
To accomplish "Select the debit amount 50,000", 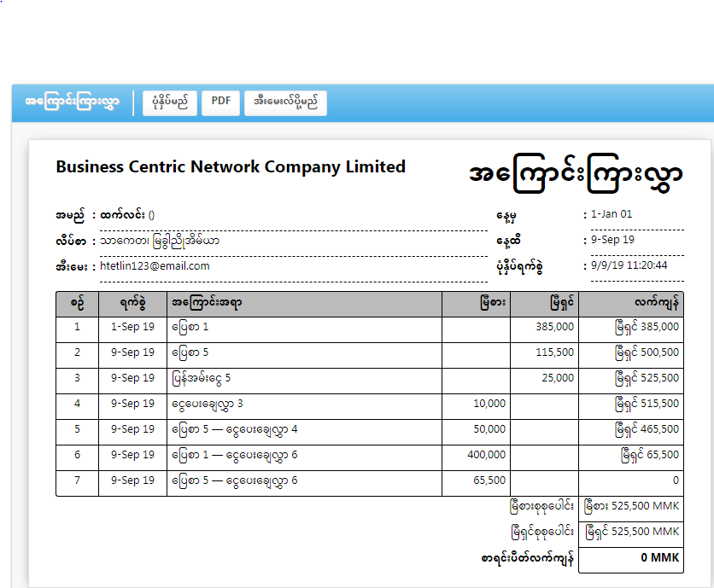I will [x=489, y=428].
